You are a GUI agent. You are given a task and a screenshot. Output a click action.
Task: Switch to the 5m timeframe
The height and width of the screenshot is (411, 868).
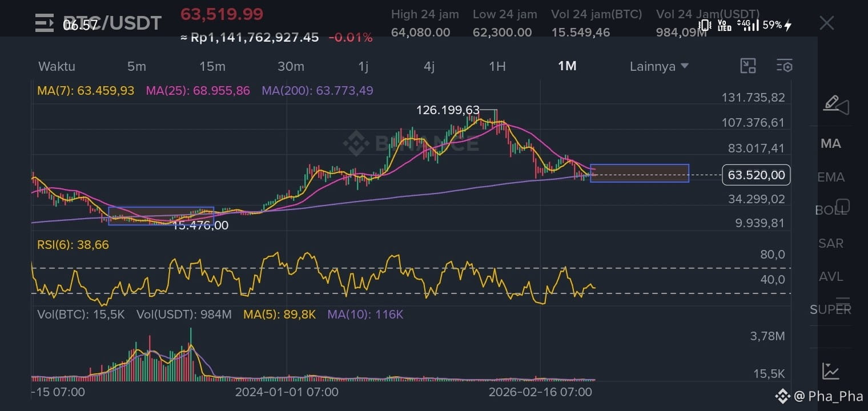point(136,66)
